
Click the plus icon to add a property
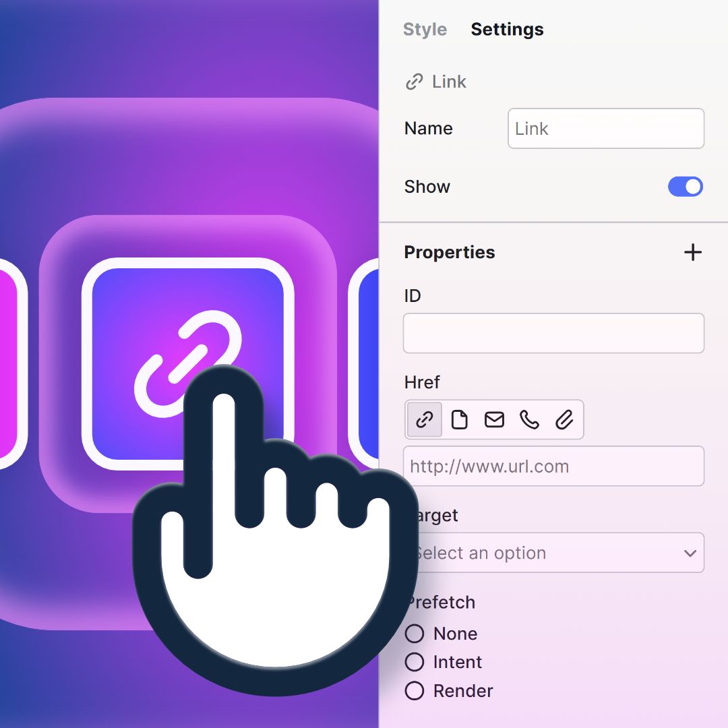(693, 253)
